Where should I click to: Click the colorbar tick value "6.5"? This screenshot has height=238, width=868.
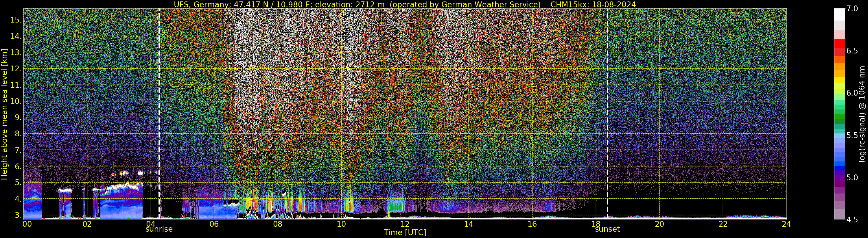pos(852,51)
